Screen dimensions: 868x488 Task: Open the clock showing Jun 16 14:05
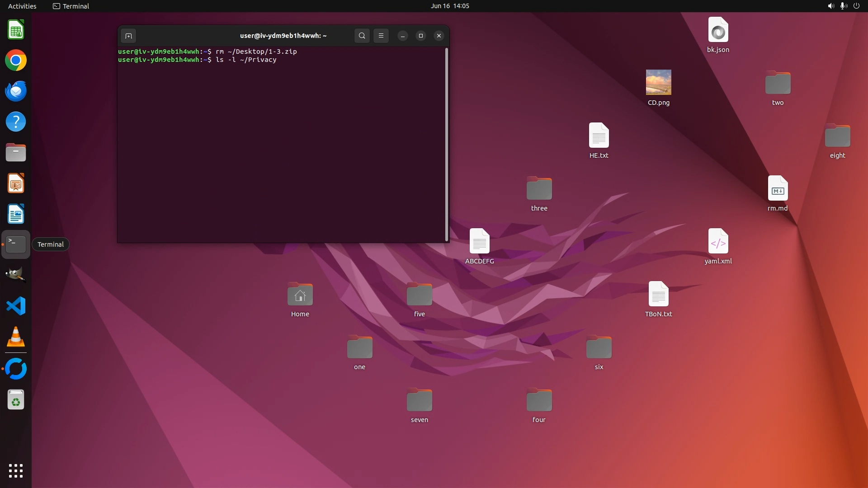point(450,6)
